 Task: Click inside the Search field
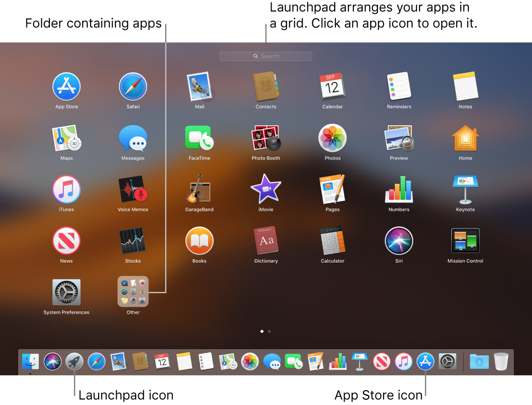tap(266, 56)
